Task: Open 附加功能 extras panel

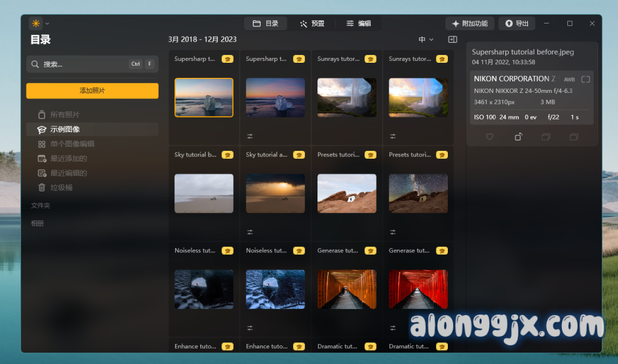Action: pos(470,24)
